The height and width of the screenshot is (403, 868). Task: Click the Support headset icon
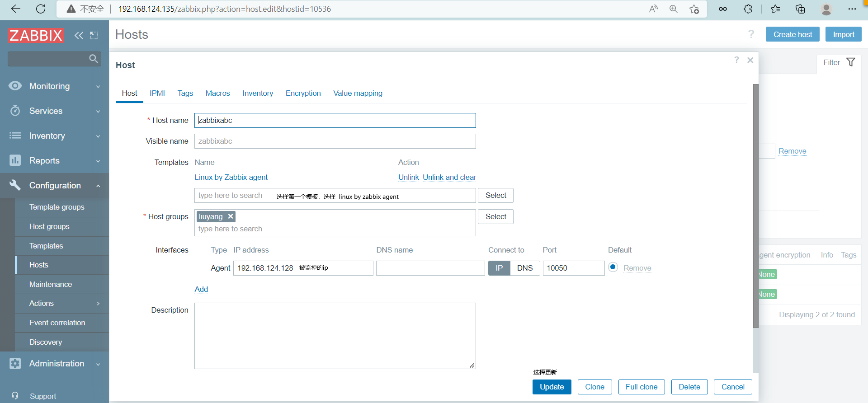15,396
